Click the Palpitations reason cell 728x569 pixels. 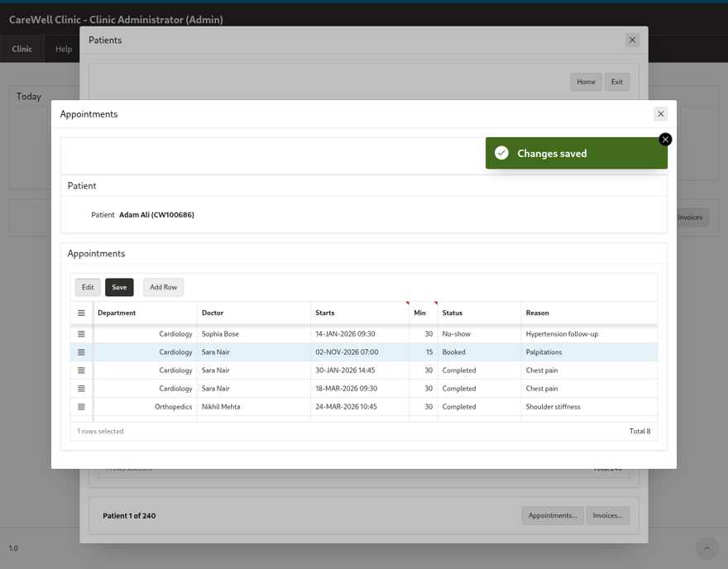(589, 351)
